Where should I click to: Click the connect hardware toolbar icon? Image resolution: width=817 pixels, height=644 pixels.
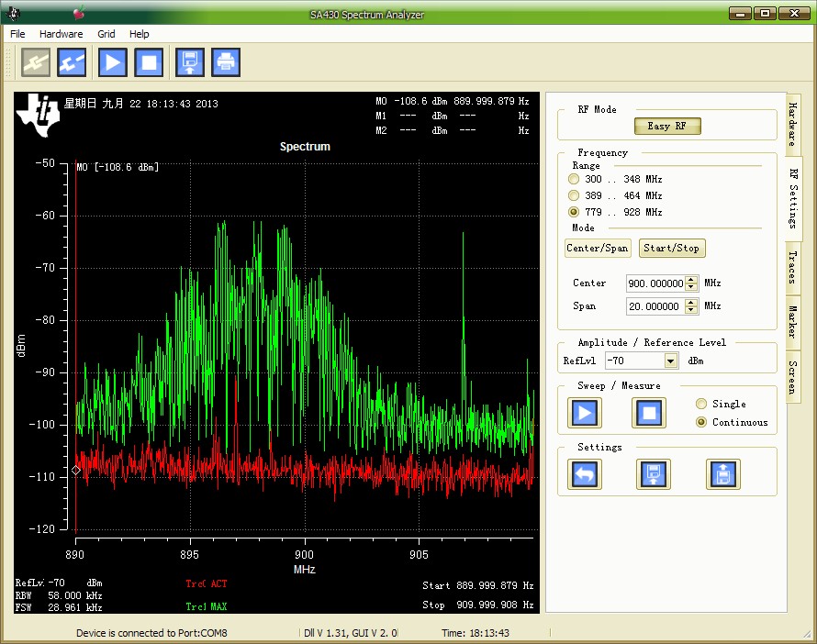(x=37, y=62)
